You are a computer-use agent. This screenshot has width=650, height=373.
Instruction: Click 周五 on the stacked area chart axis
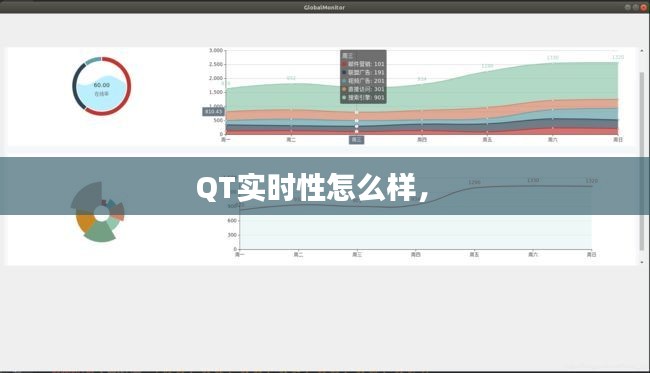pyautogui.click(x=487, y=140)
